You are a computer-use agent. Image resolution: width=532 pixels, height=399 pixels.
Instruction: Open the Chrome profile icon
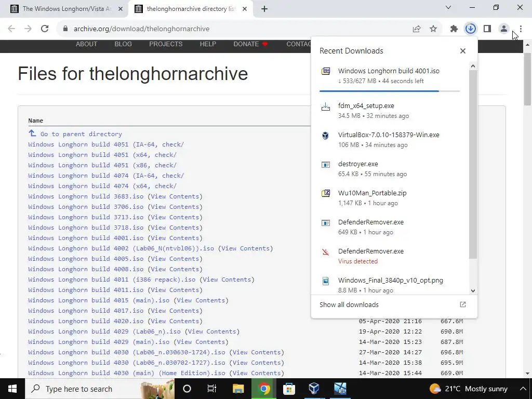(x=504, y=29)
